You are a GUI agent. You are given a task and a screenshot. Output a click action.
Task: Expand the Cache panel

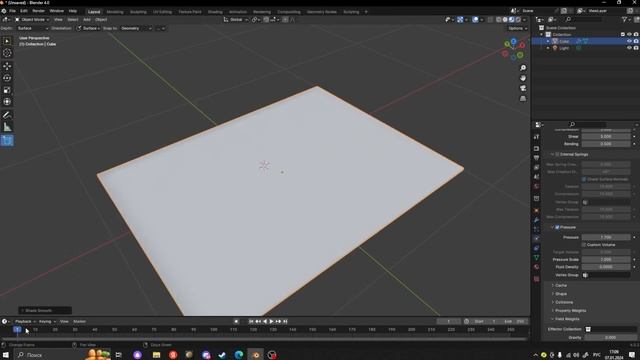click(561, 285)
